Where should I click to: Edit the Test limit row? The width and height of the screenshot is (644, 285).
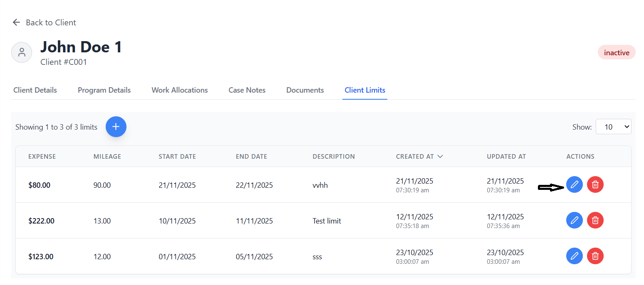(574, 220)
